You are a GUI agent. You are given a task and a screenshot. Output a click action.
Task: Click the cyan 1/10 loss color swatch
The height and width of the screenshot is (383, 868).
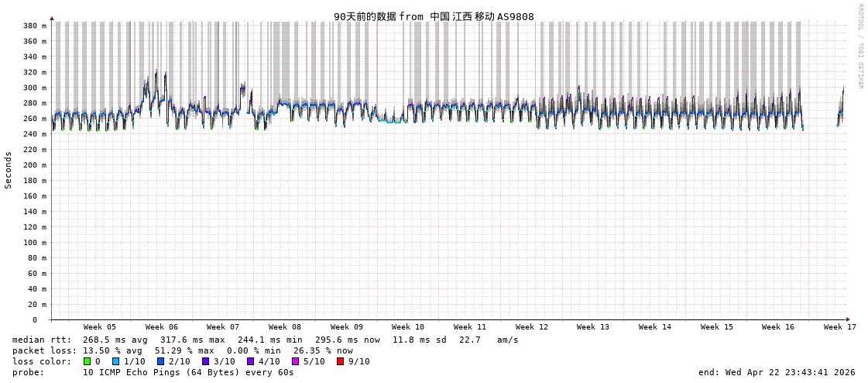[x=115, y=361]
